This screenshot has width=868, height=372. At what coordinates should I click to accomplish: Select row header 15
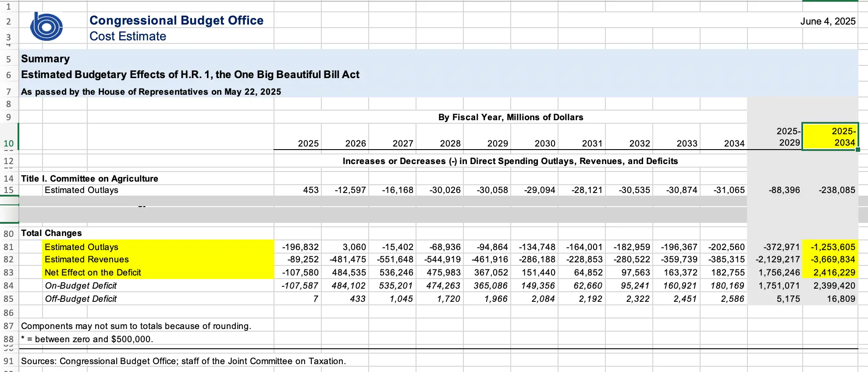(x=9, y=190)
